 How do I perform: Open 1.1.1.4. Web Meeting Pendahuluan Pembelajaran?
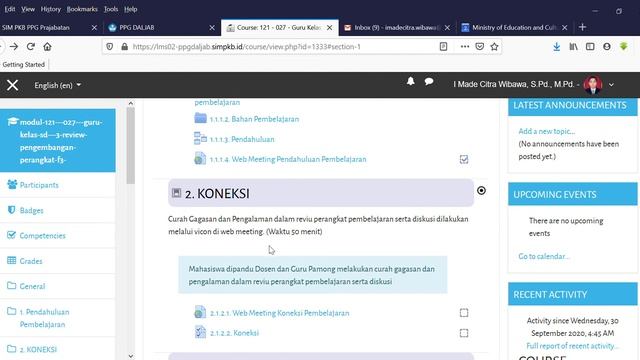coord(288,159)
